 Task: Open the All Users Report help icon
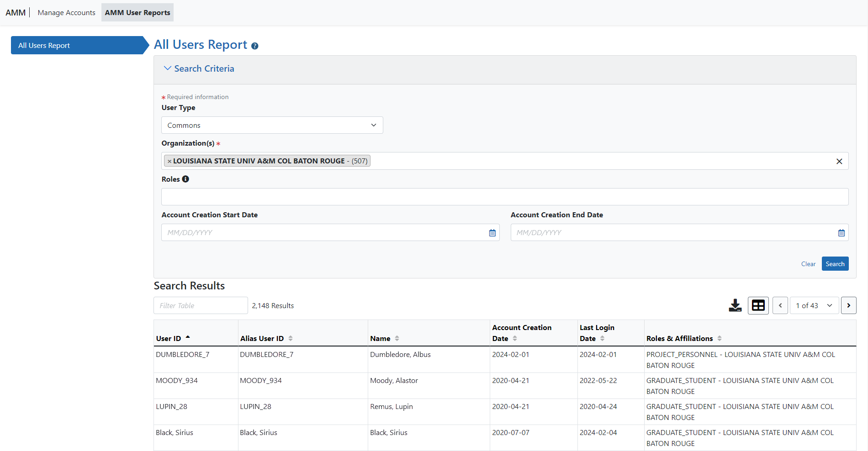255,46
